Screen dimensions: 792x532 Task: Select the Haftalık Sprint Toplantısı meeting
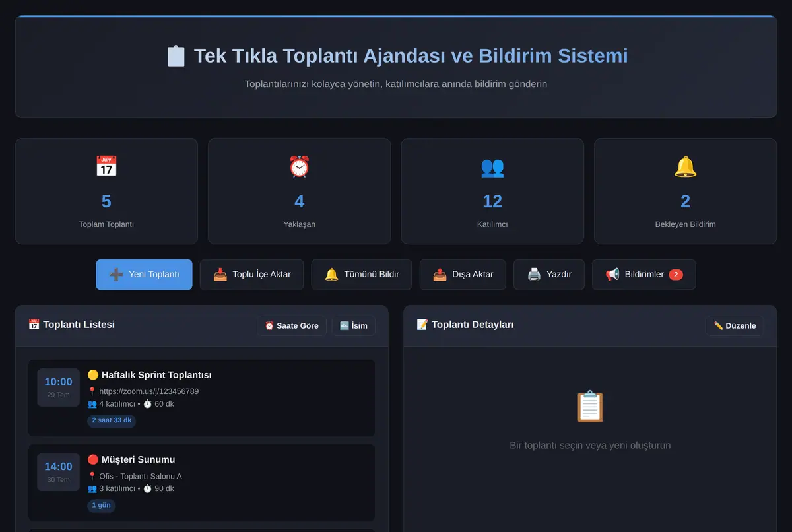201,398
